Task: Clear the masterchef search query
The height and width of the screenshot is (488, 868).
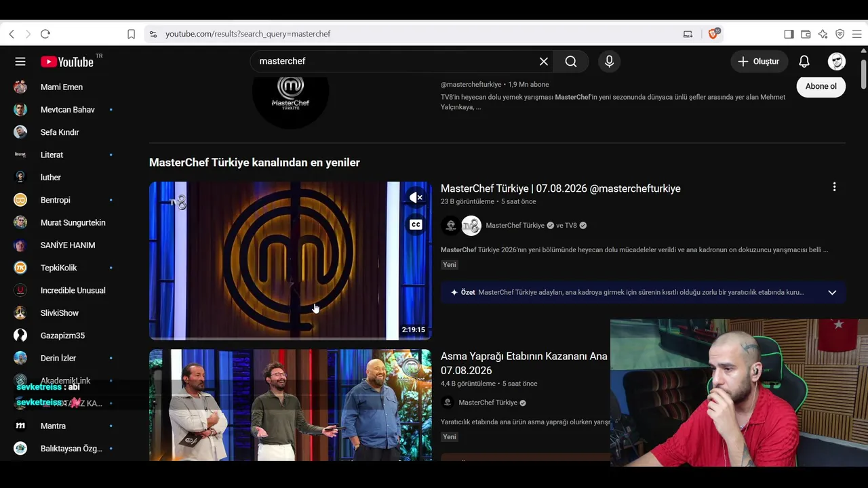Action: pyautogui.click(x=544, y=62)
